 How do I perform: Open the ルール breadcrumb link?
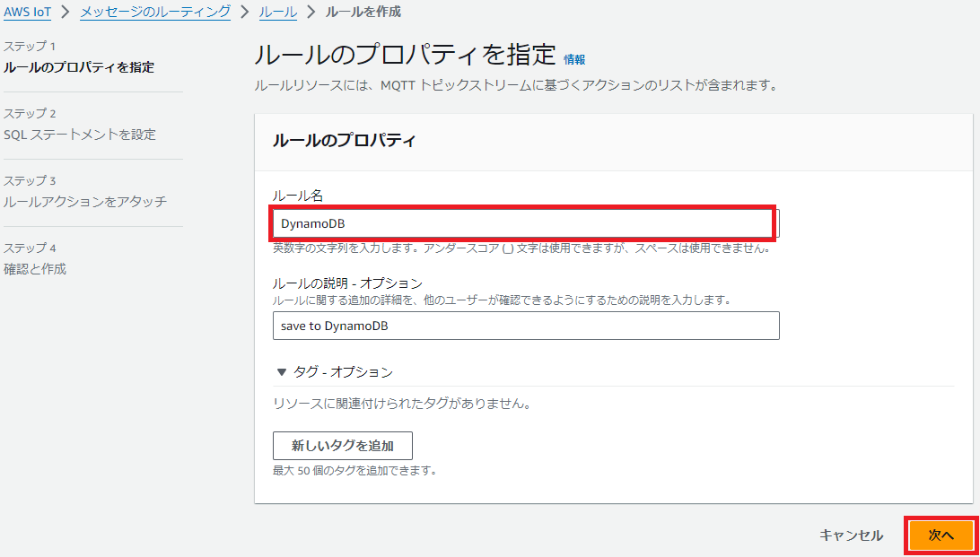click(x=278, y=12)
